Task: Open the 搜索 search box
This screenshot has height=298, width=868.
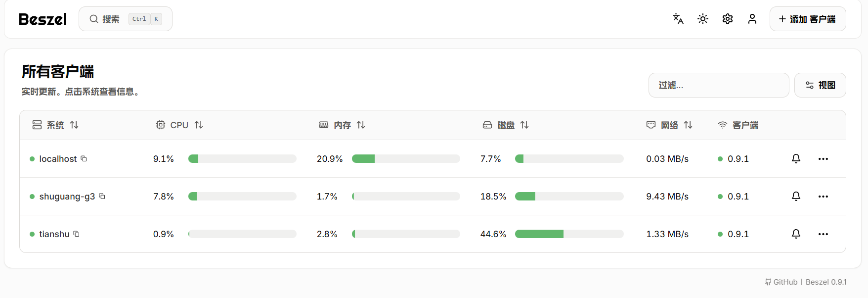Action: [x=125, y=19]
